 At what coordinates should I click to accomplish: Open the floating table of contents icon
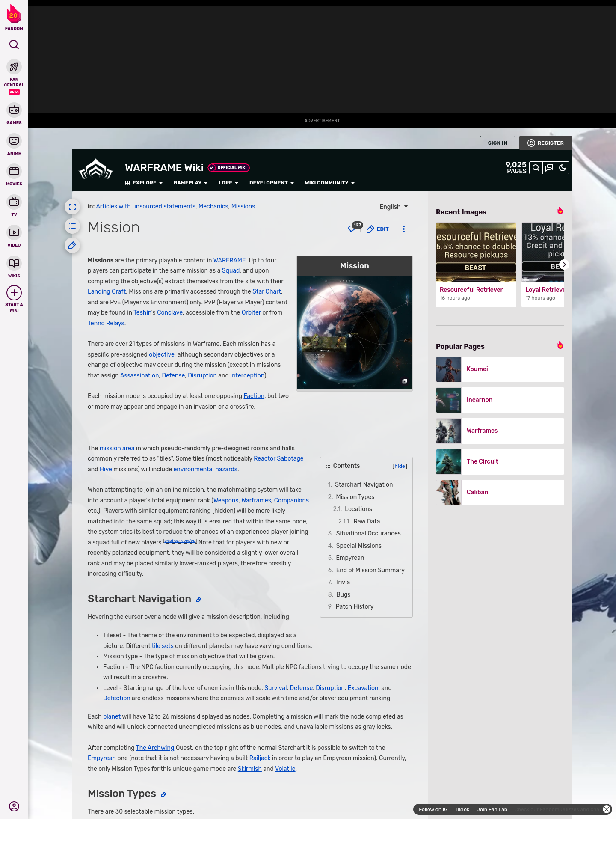72,226
